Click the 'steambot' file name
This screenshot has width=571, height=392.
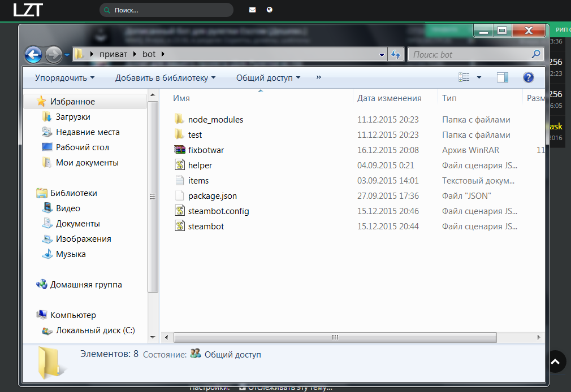pyautogui.click(x=206, y=227)
